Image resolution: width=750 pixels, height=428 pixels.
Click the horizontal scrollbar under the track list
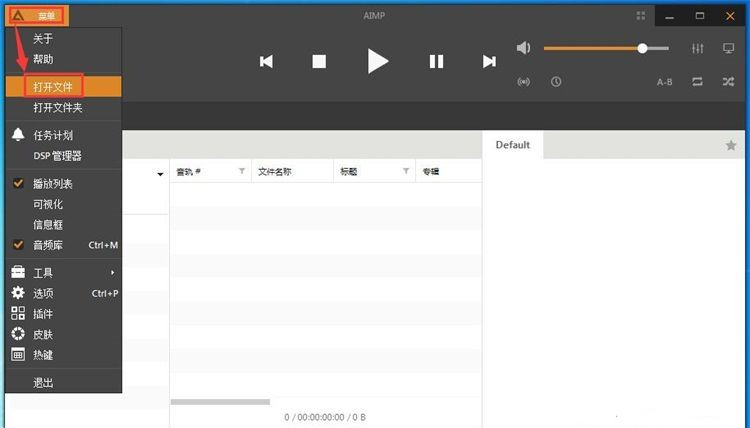click(x=220, y=402)
